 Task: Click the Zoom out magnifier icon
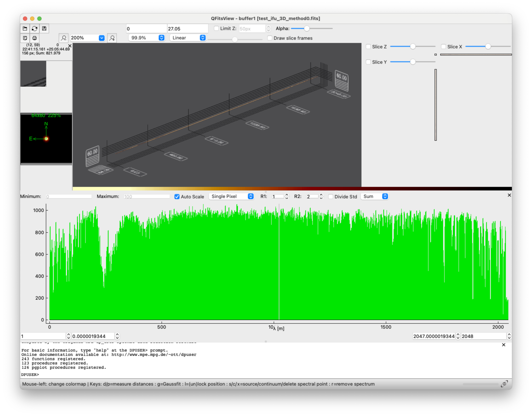64,38
